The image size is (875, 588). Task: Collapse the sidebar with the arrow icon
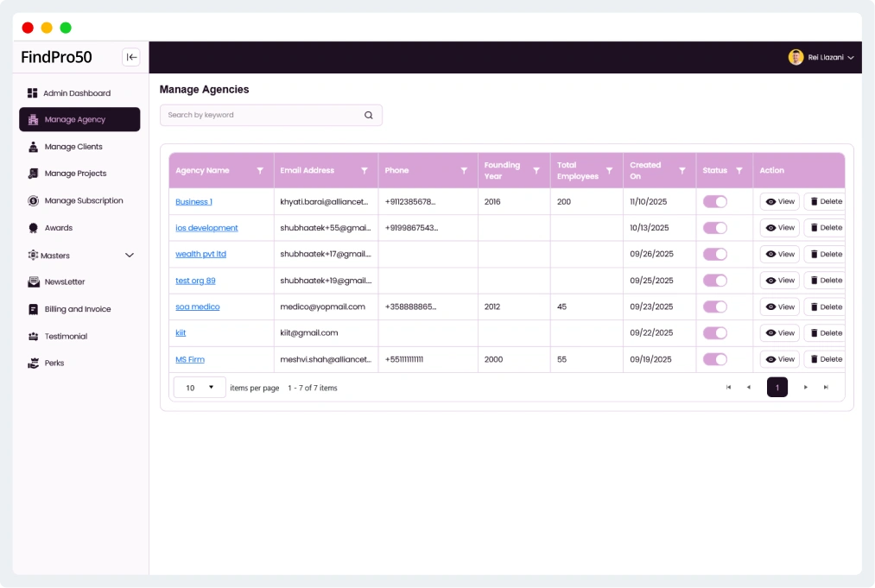(131, 57)
